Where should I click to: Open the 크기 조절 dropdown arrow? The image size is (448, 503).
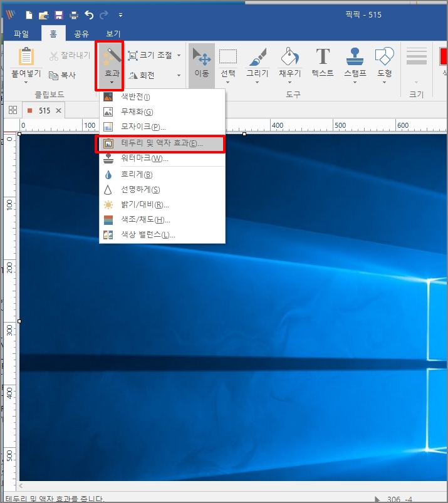coord(179,56)
